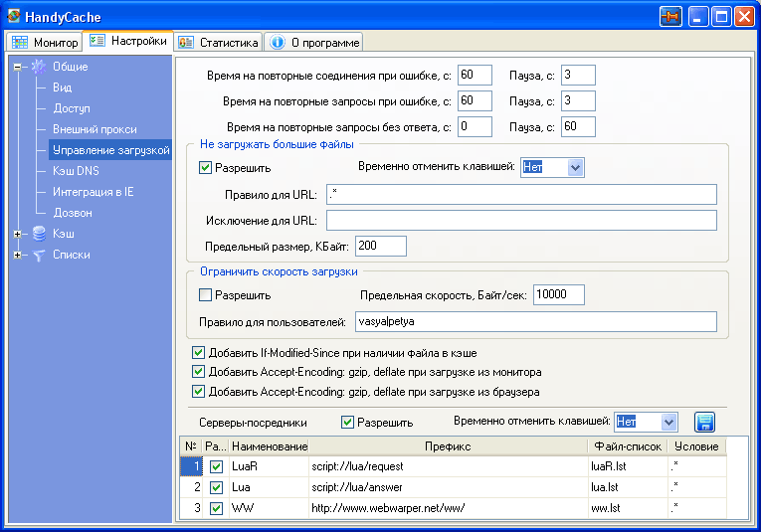Select Внешний прокси in settings tree
Screen dimensions: 761x532
coord(95,129)
